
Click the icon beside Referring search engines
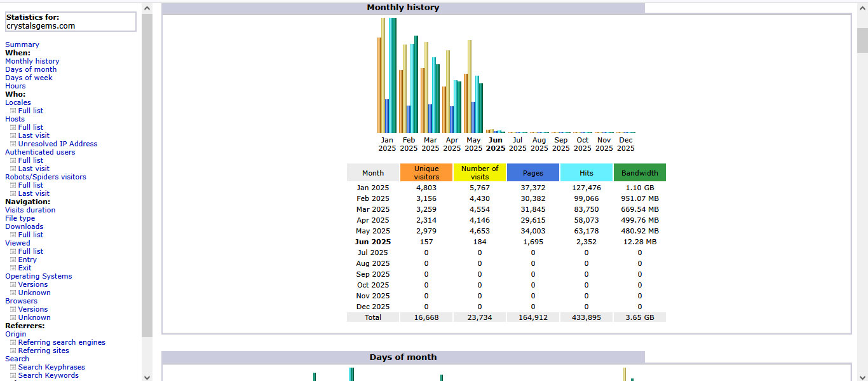[13, 342]
